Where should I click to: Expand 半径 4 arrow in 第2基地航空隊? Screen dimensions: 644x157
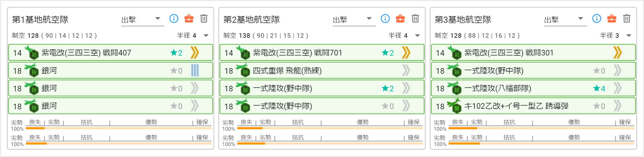418,36
